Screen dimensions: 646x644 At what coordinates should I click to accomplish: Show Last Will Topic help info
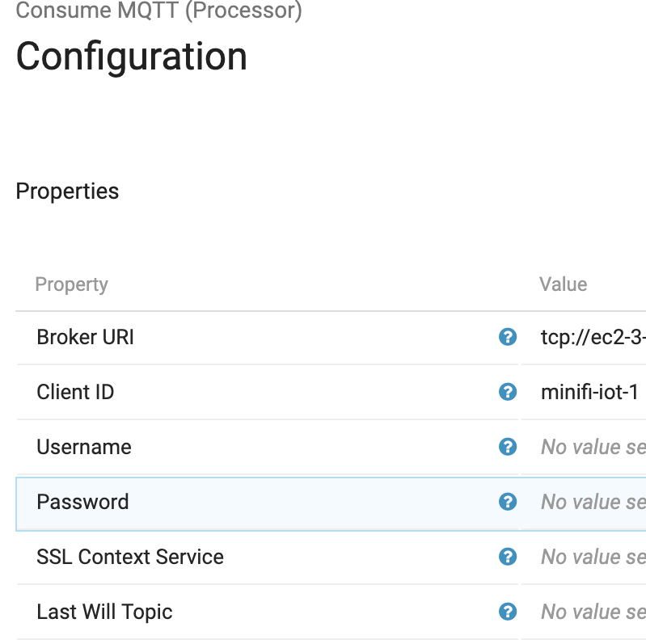[x=508, y=612]
